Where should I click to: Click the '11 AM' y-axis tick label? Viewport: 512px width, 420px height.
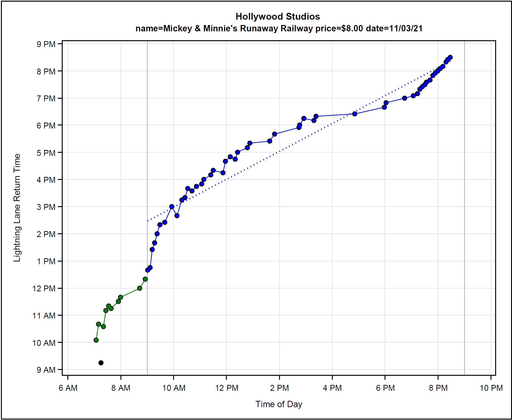(x=44, y=315)
